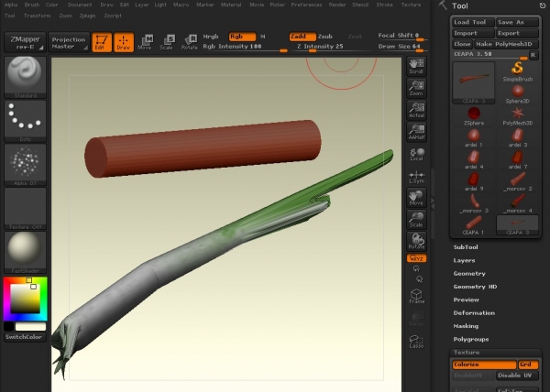Toggle Zadd sculpting mode

[302, 37]
